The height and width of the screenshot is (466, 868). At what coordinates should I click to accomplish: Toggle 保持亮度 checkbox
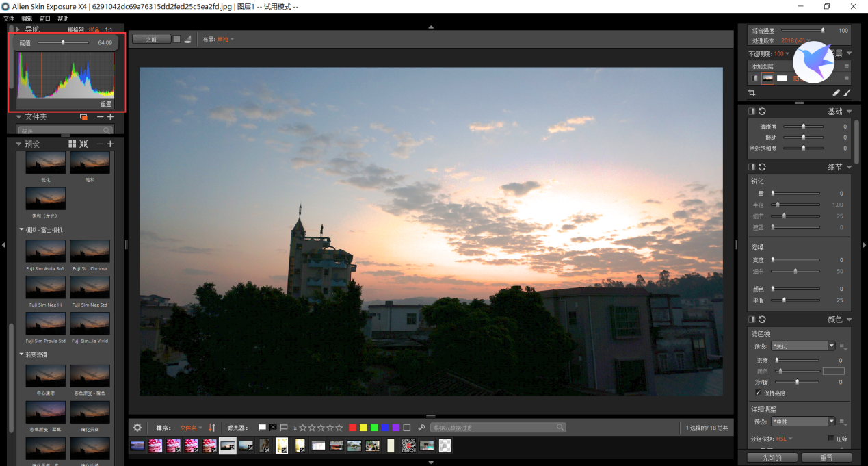(758, 393)
